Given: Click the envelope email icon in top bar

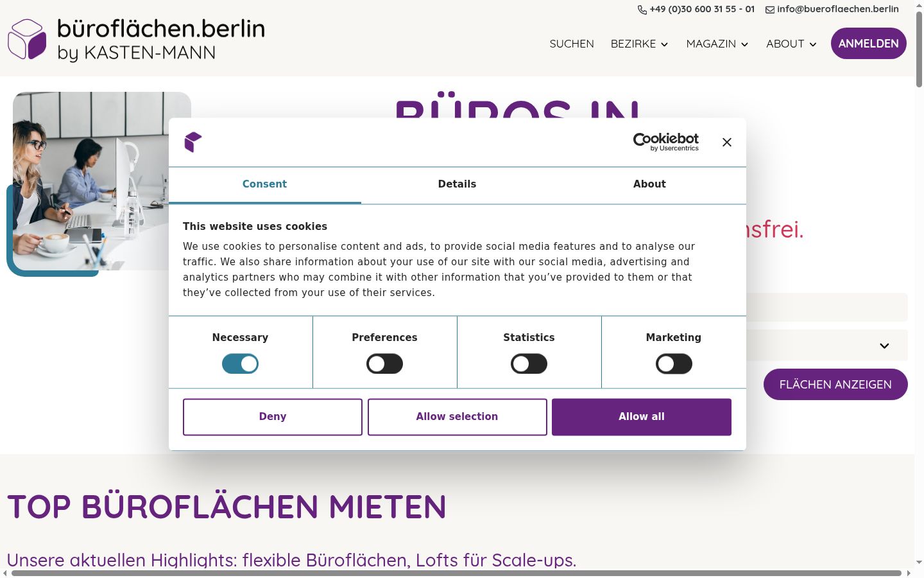Looking at the screenshot, I should [770, 10].
